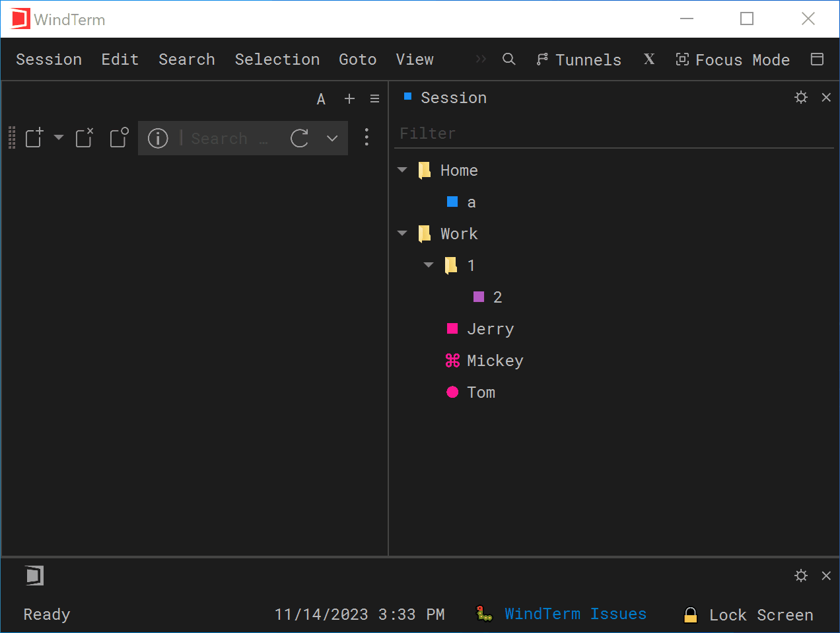Open the Session menu
840x633 pixels.
click(49, 59)
